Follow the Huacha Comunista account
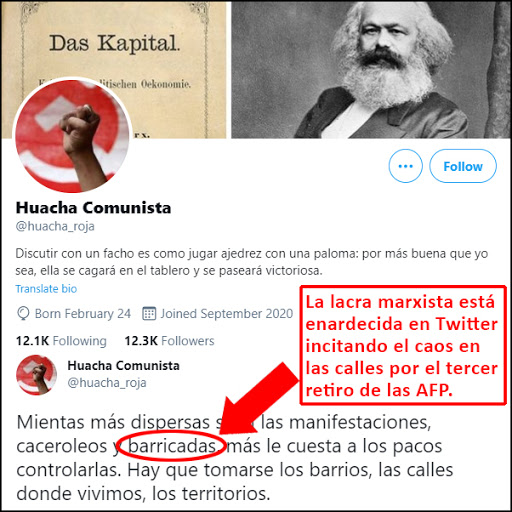512x512 pixels. (463, 166)
